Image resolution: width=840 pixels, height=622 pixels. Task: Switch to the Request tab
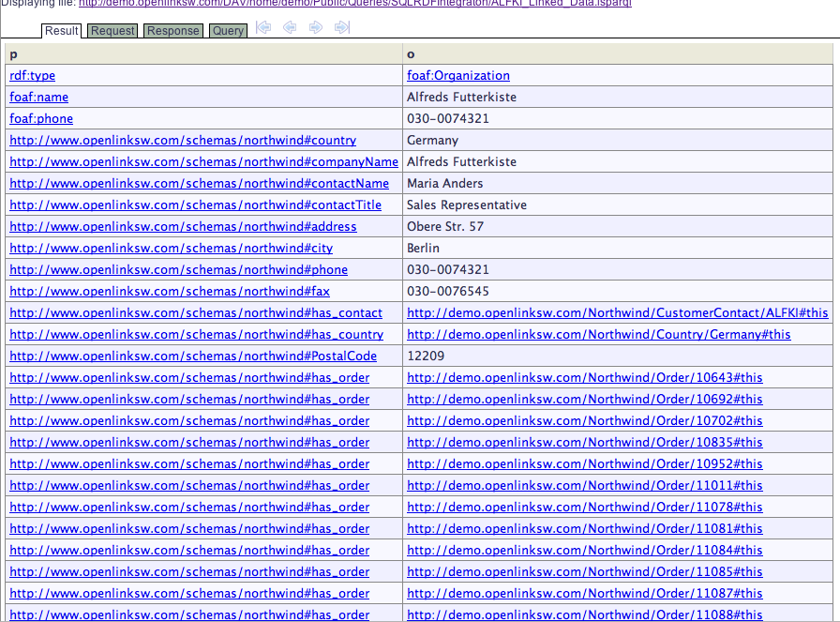[112, 31]
